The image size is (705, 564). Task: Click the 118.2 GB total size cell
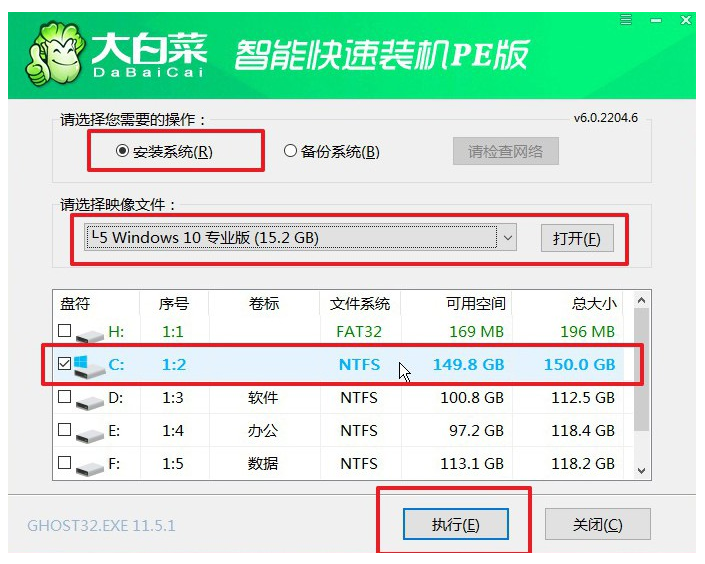[x=583, y=463]
